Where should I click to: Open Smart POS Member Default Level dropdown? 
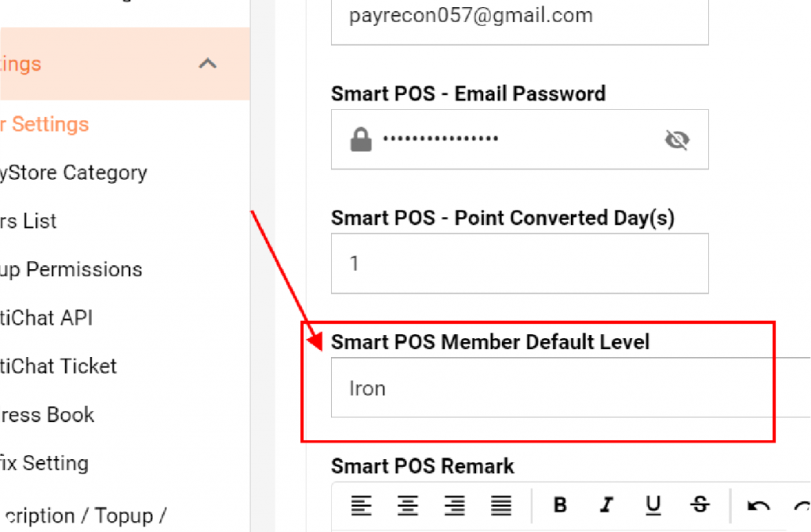pyautogui.click(x=570, y=388)
